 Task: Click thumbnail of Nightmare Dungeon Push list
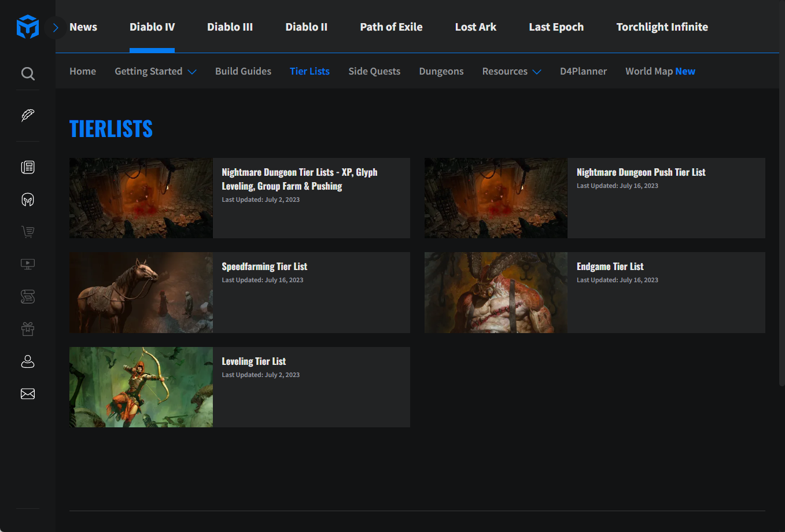pyautogui.click(x=496, y=198)
